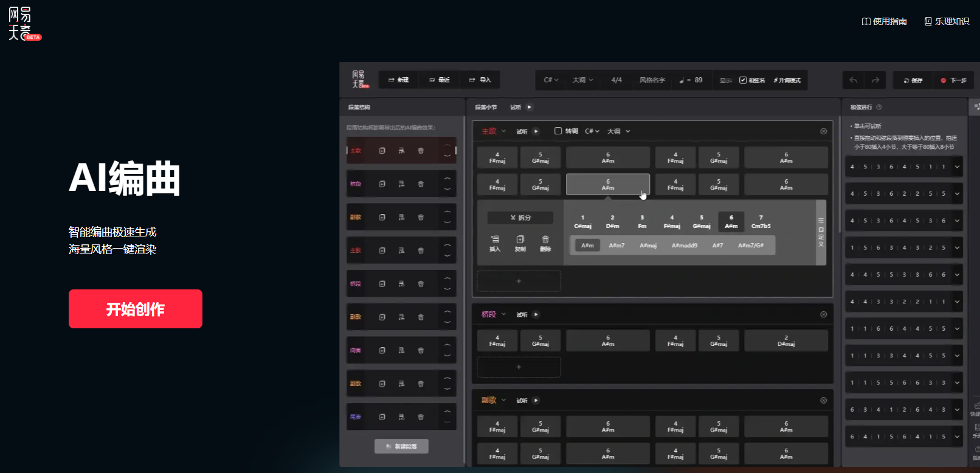Select the D#maj chord block in 桥段
Screen dimensions: 980x473
coord(786,340)
